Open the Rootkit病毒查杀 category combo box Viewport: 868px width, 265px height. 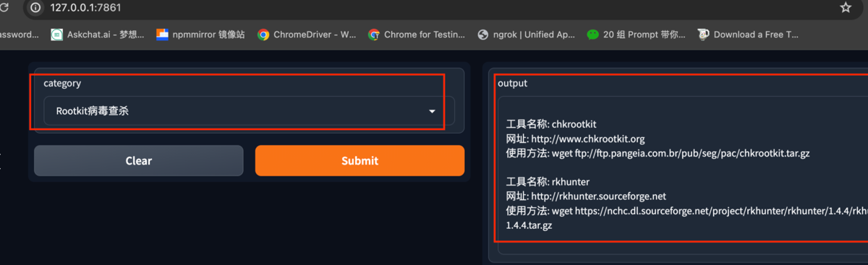click(249, 111)
